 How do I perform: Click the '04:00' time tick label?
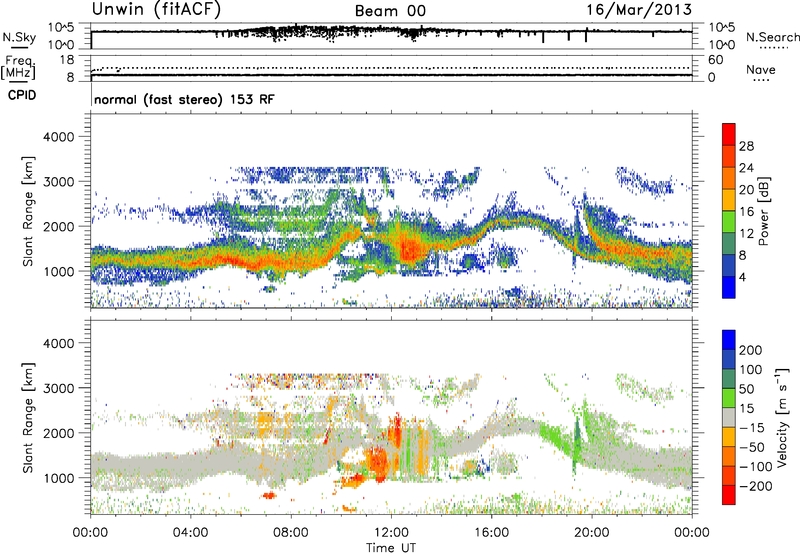tap(190, 533)
